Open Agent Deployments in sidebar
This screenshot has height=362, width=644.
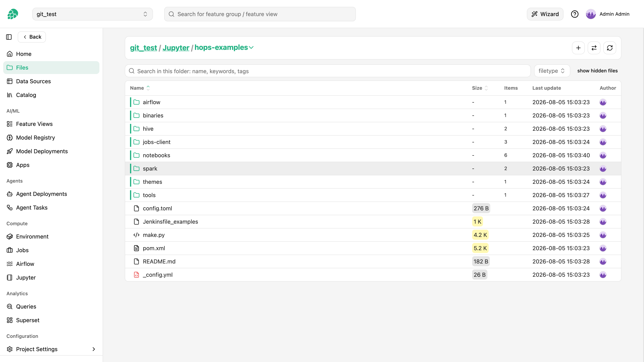tap(51, 194)
